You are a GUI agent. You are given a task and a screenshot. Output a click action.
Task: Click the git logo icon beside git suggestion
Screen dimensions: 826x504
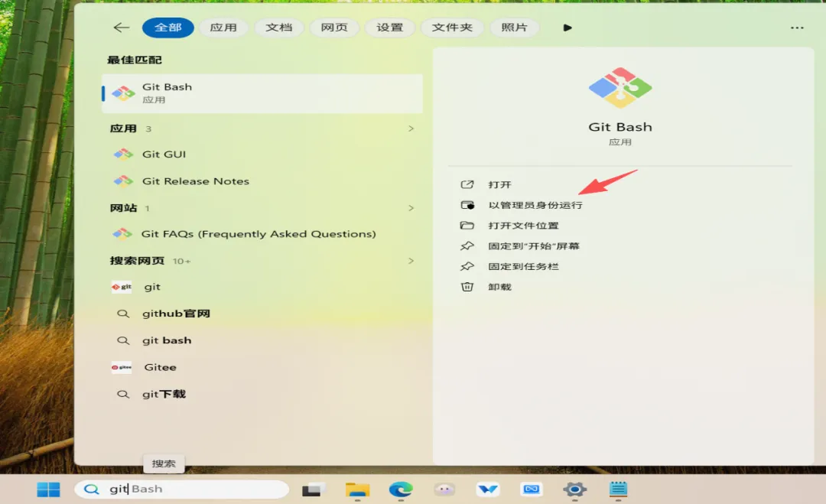[122, 287]
